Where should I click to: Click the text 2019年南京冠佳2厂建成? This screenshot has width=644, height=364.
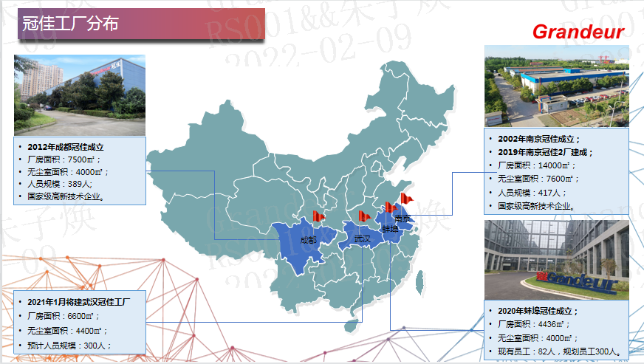[x=546, y=152]
